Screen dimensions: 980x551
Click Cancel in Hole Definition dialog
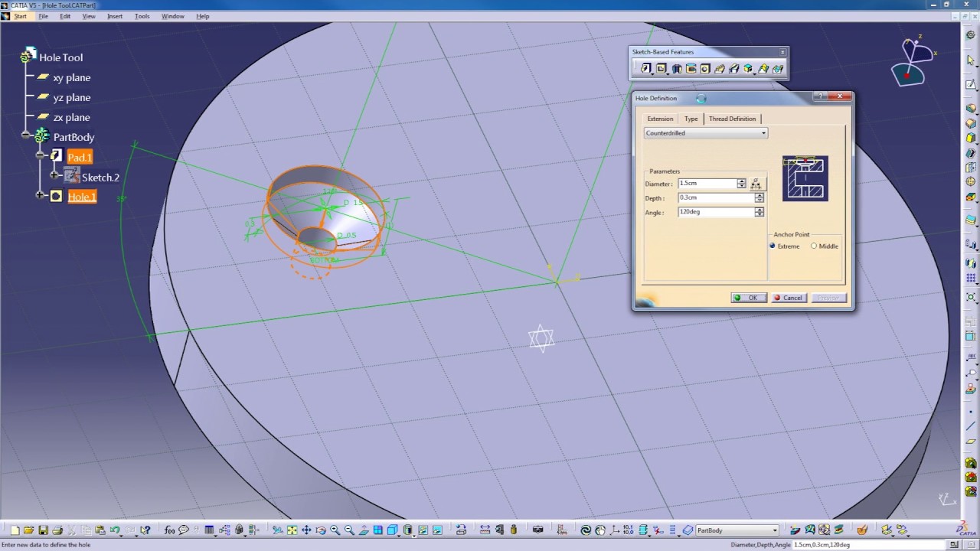tap(789, 298)
